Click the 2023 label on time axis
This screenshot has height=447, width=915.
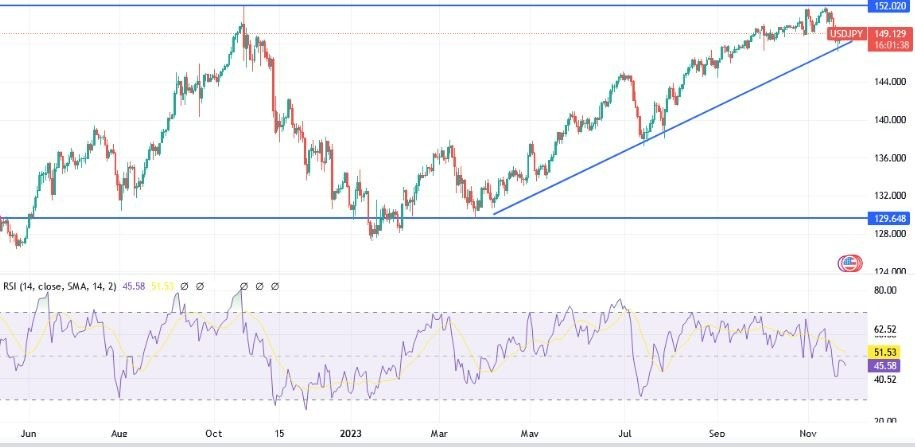click(351, 434)
